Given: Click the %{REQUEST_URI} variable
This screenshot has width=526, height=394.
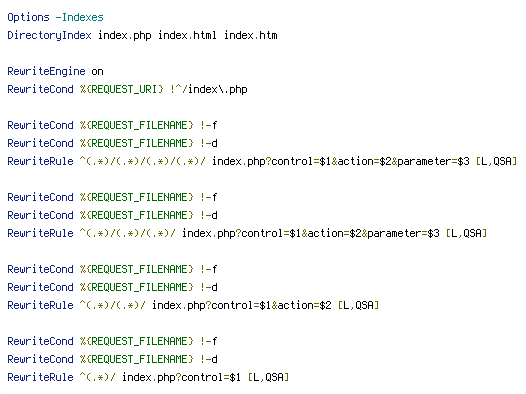Looking at the screenshot, I should tap(121, 90).
